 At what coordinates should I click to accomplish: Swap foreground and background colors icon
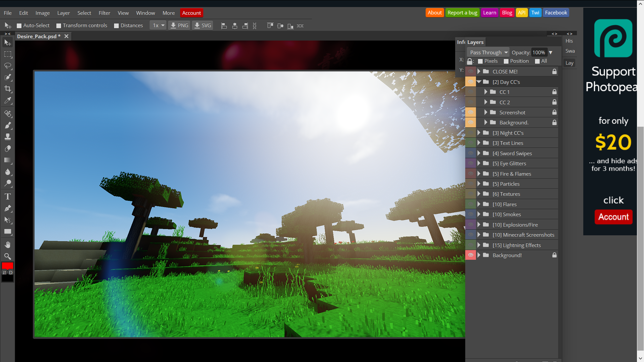pyautogui.click(x=4, y=273)
